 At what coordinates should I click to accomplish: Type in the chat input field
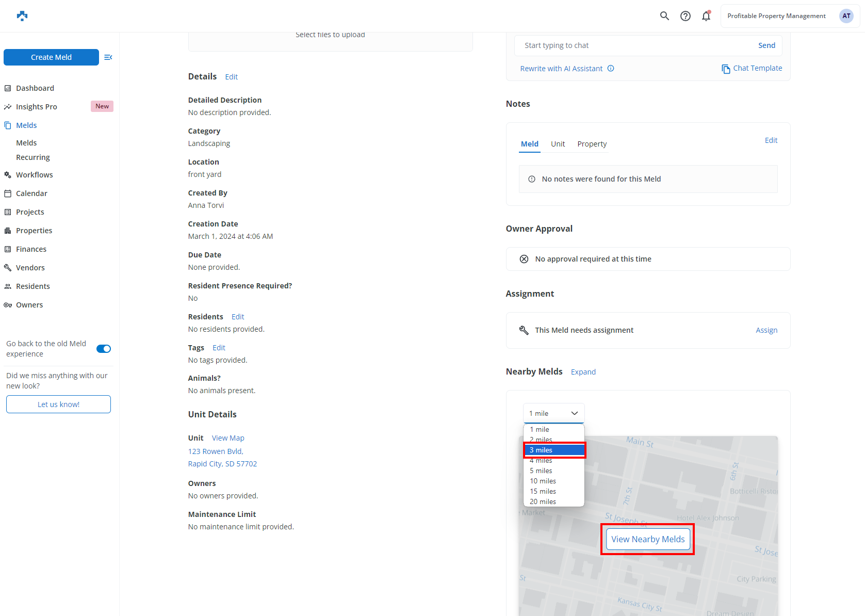[x=634, y=45]
